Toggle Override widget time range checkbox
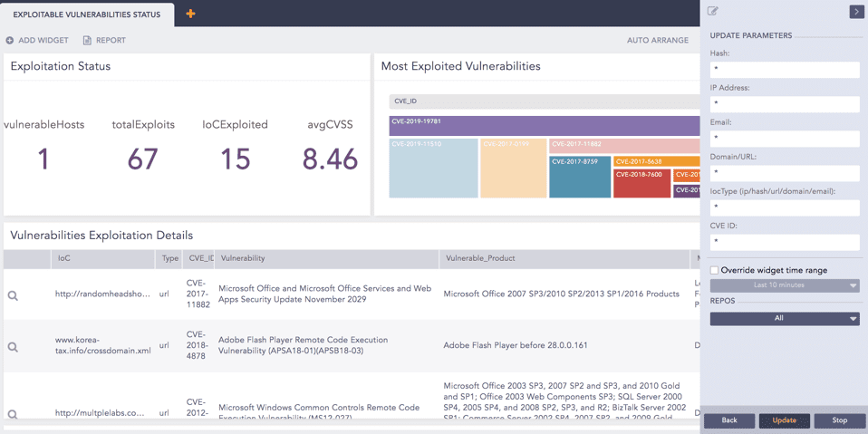 [x=714, y=270]
